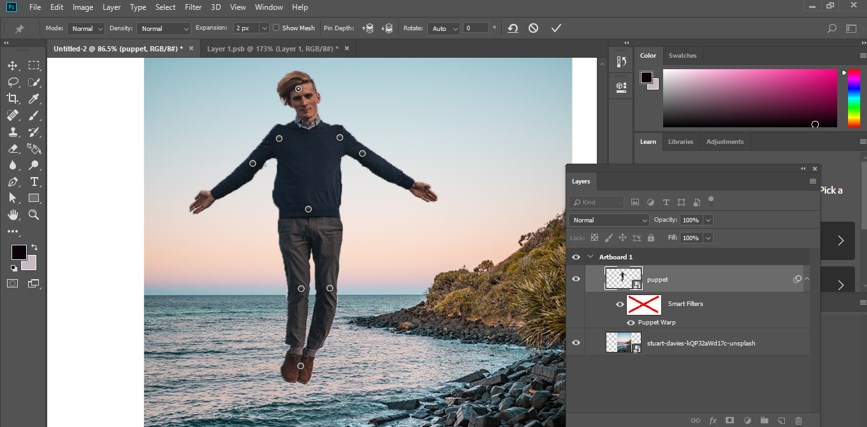Select the Crop tool
The height and width of the screenshot is (427, 867).
click(x=13, y=98)
